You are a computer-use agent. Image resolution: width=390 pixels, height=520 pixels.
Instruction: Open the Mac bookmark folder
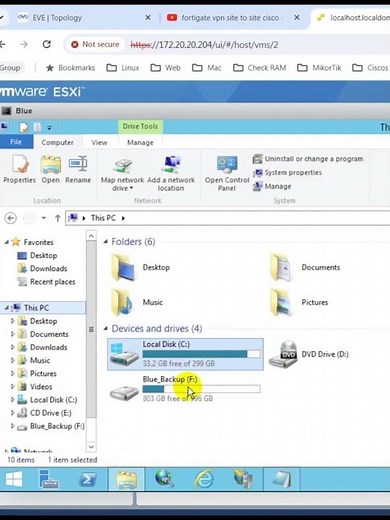pos(207,68)
